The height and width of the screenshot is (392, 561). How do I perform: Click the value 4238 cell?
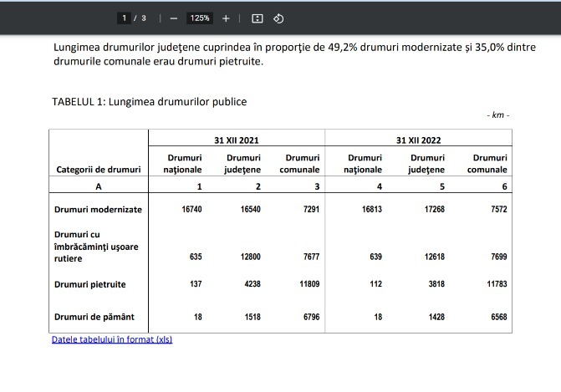(x=252, y=284)
